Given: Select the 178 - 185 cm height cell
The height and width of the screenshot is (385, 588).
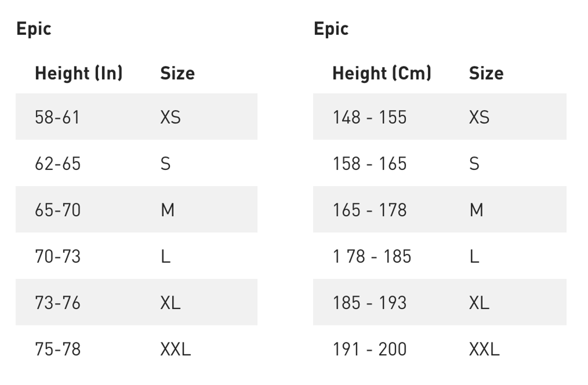Looking at the screenshot, I should click(x=372, y=256).
